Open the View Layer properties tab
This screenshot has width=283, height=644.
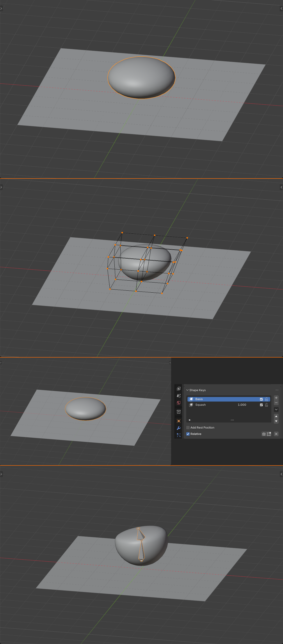click(x=179, y=388)
